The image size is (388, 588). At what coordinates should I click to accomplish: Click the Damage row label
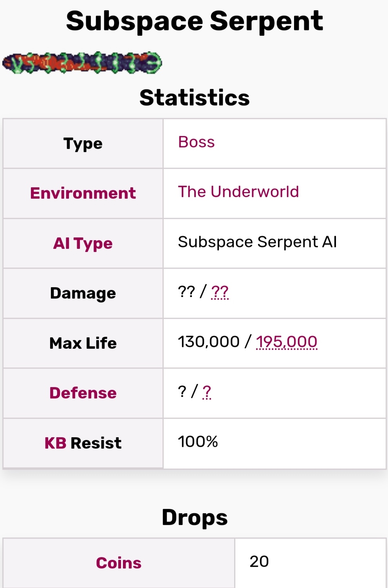[x=83, y=293]
